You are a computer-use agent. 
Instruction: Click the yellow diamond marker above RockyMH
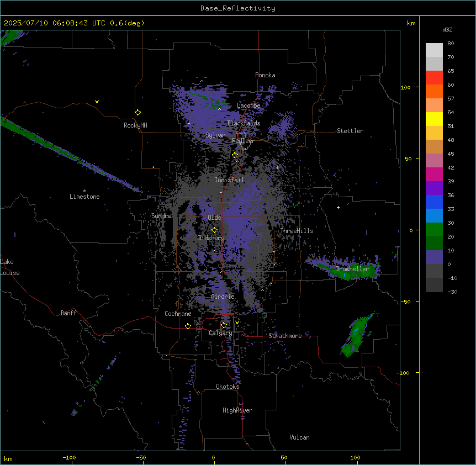click(x=138, y=113)
